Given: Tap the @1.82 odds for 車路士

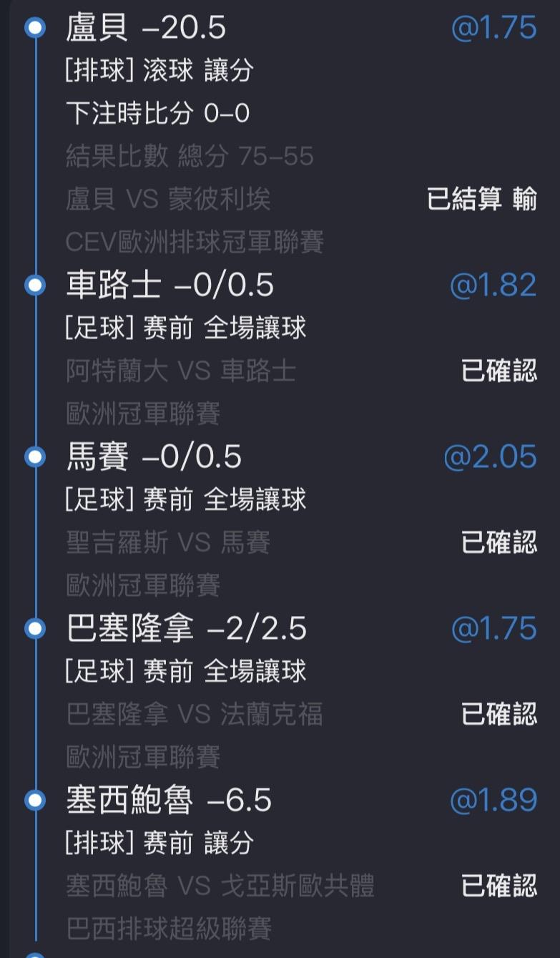Looking at the screenshot, I should point(493,285).
